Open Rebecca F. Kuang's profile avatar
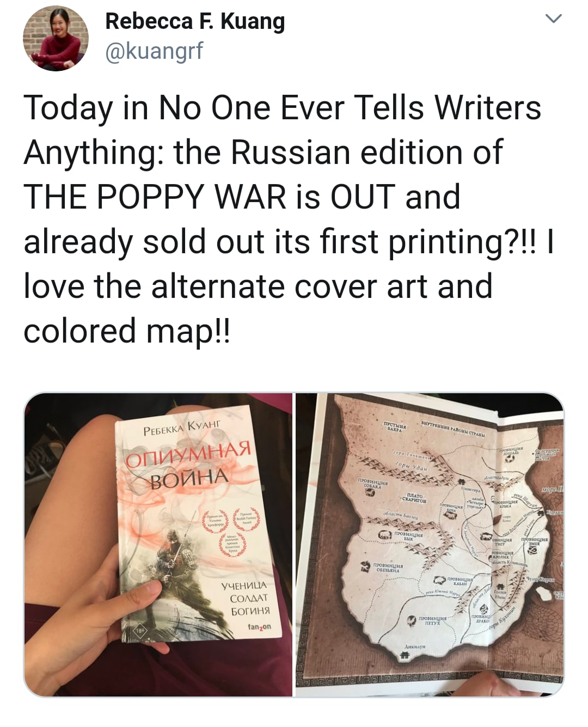Screen dimensions: 588x727 pyautogui.click(x=56, y=38)
